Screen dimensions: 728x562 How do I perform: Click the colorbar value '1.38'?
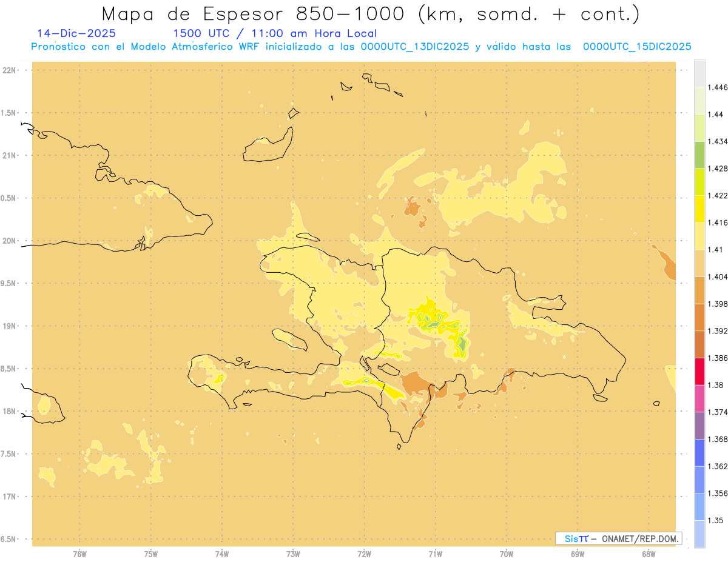(716, 385)
